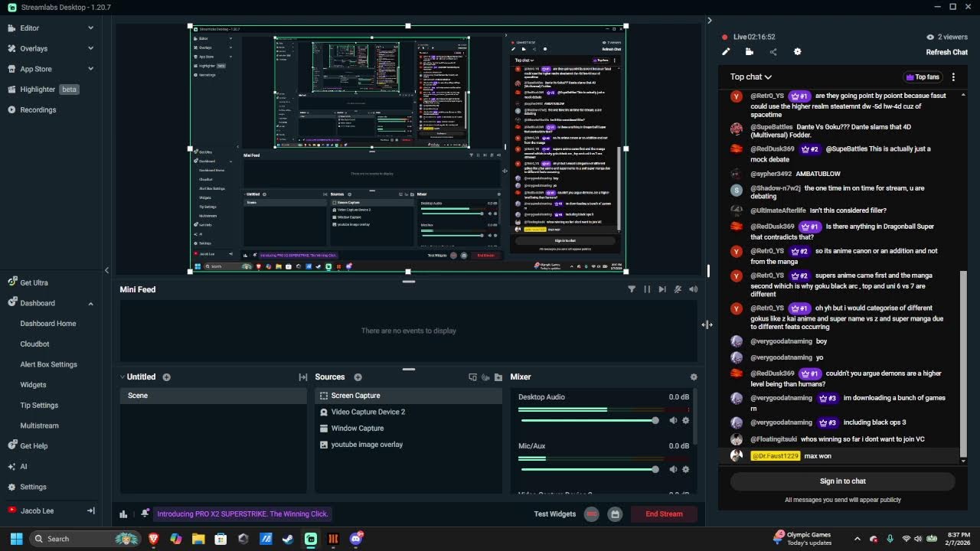Screen dimensions: 980x551
Task: Share the stream link
Action: tap(773, 52)
